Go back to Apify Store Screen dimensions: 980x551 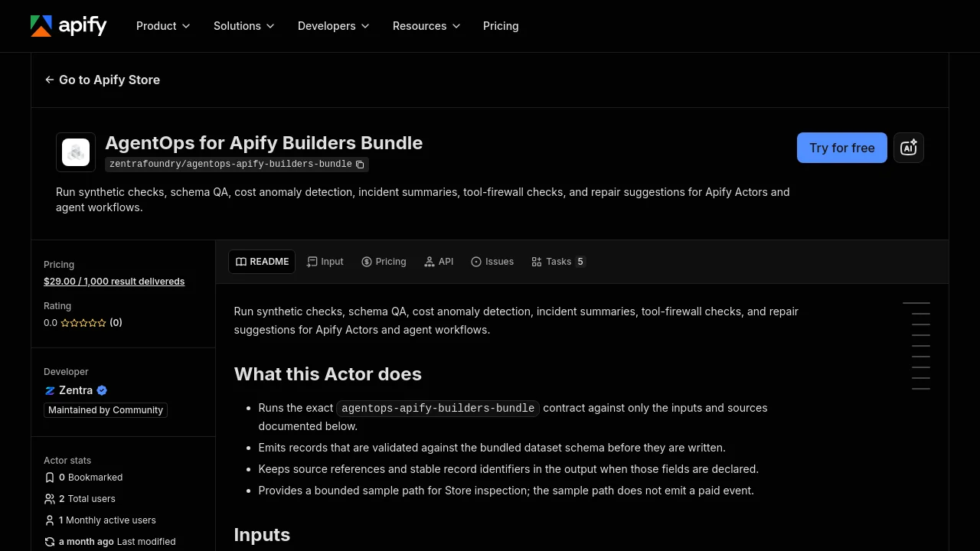[102, 80]
